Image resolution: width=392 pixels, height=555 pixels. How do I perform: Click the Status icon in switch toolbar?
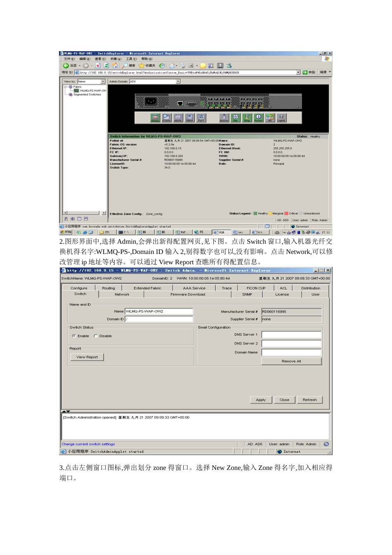click(x=155, y=118)
